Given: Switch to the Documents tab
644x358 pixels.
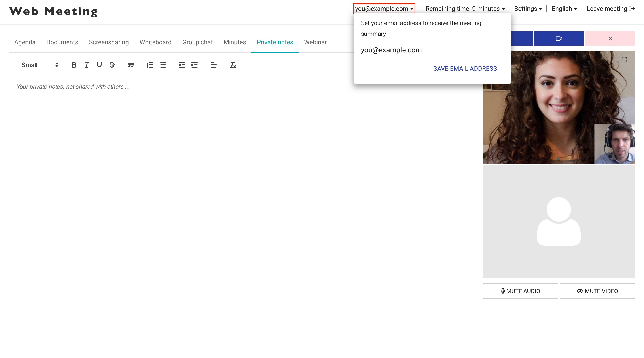Looking at the screenshot, I should coord(62,42).
